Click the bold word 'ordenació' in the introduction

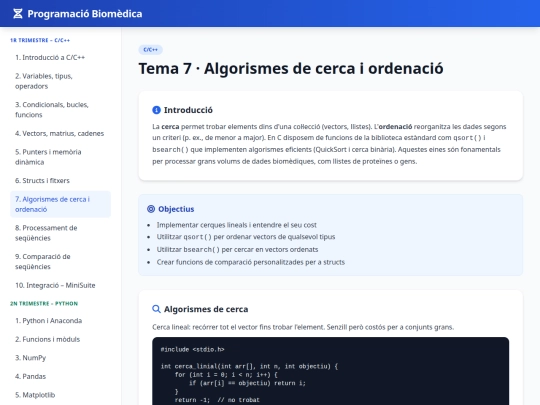click(x=395, y=127)
